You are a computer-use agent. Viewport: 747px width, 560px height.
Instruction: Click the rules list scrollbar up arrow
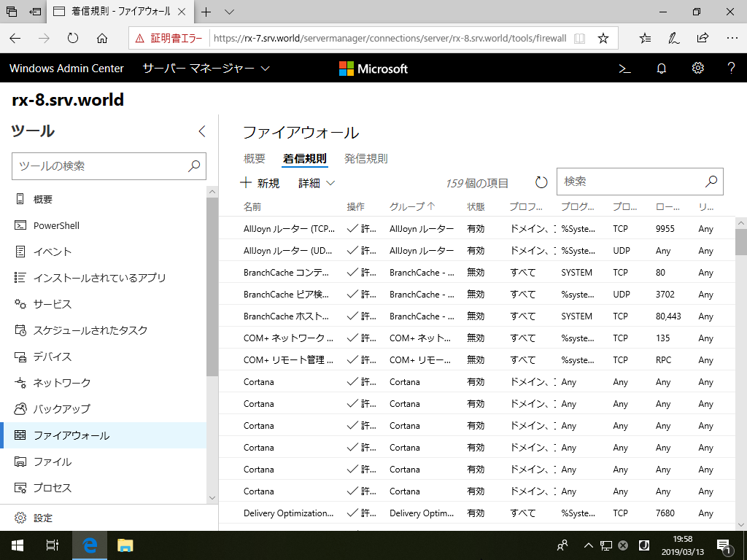[x=741, y=223]
